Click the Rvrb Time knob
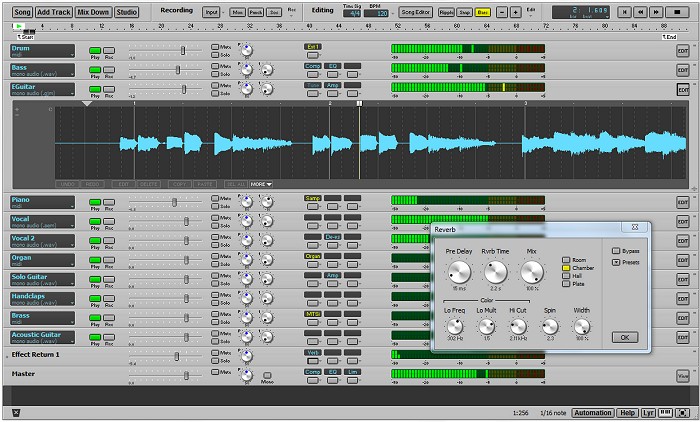700x422 pixels. (x=496, y=271)
